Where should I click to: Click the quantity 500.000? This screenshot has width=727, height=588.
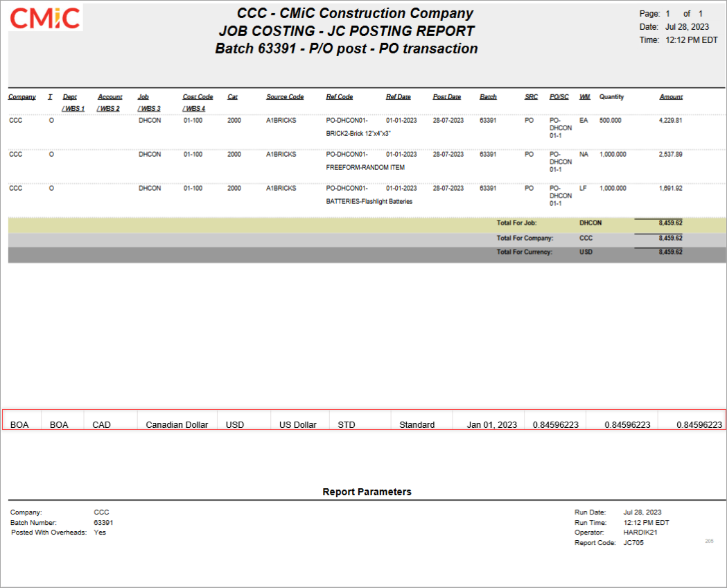(x=610, y=120)
